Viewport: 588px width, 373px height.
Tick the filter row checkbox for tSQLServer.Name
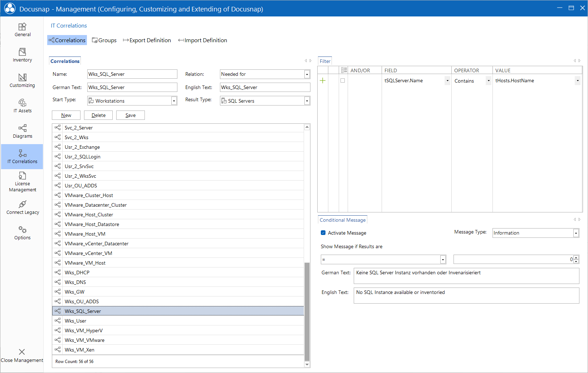tap(343, 81)
